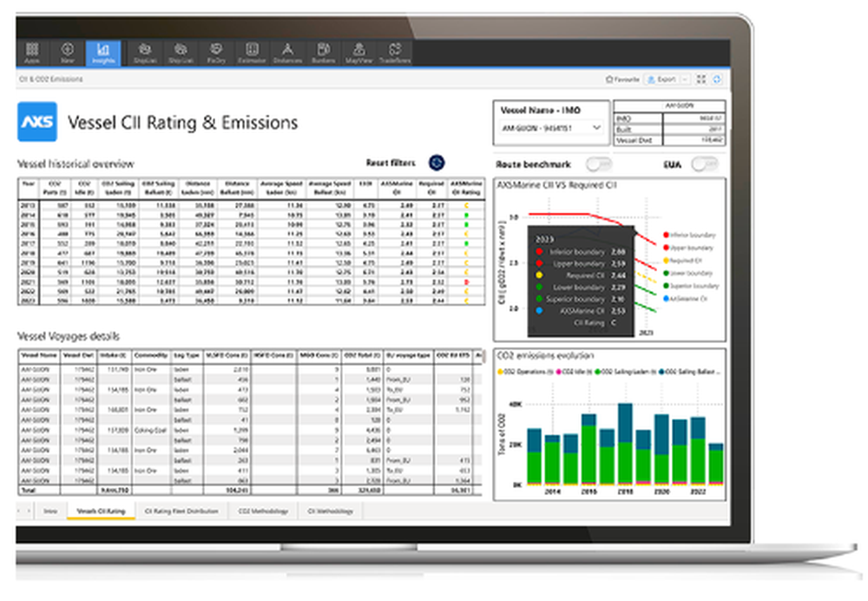
Task: Click the CO2 Operations legend item
Action: pyautogui.click(x=525, y=372)
